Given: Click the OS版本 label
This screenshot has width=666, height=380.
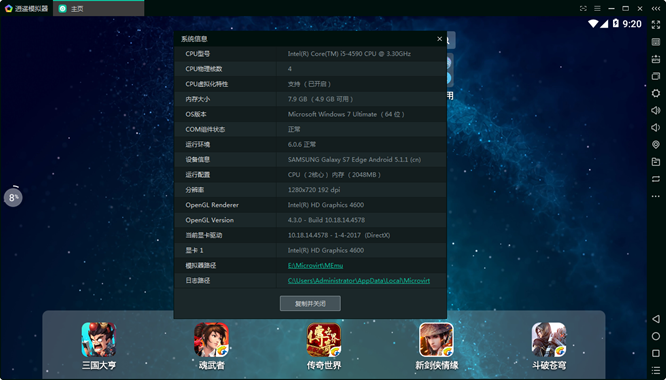Looking at the screenshot, I should tap(196, 114).
